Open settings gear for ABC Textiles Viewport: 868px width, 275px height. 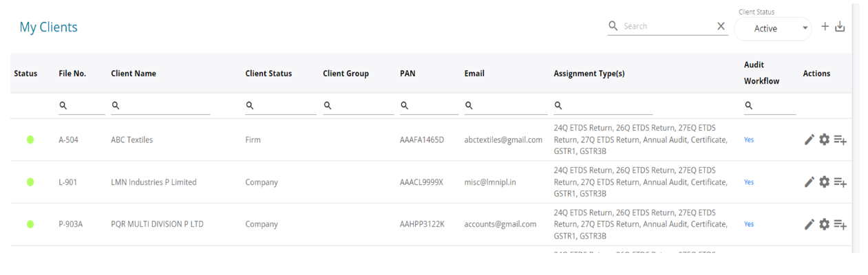pos(824,140)
